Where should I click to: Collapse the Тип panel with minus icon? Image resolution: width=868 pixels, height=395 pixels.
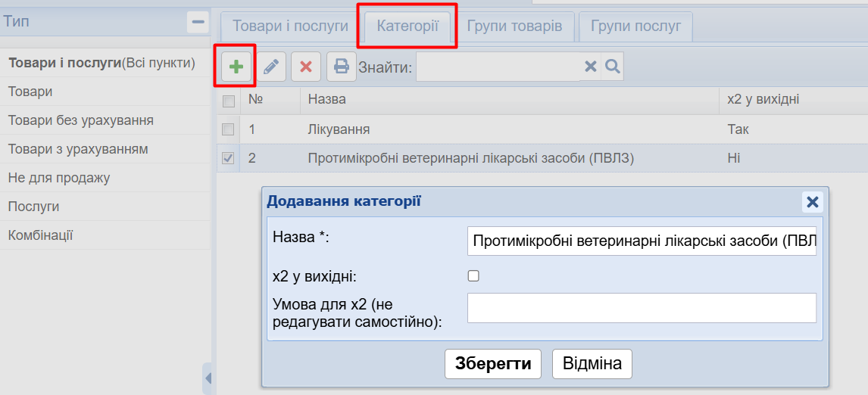pos(198,22)
